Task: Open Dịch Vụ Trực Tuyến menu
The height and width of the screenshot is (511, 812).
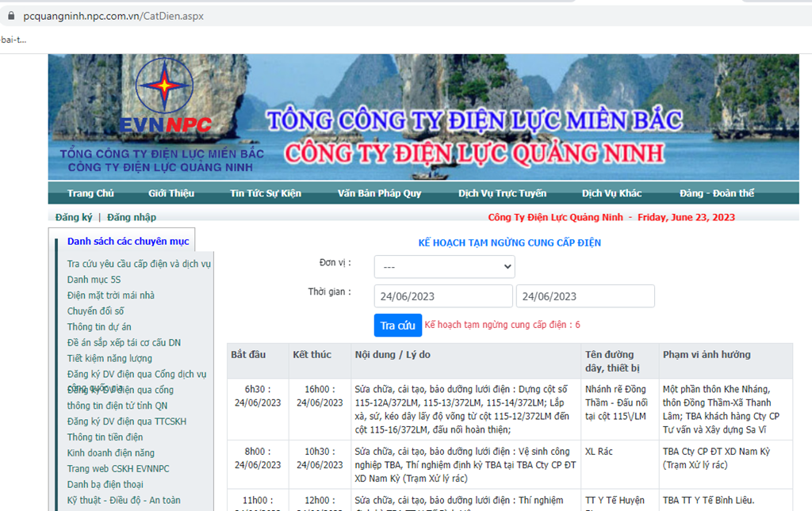Action: (x=502, y=193)
